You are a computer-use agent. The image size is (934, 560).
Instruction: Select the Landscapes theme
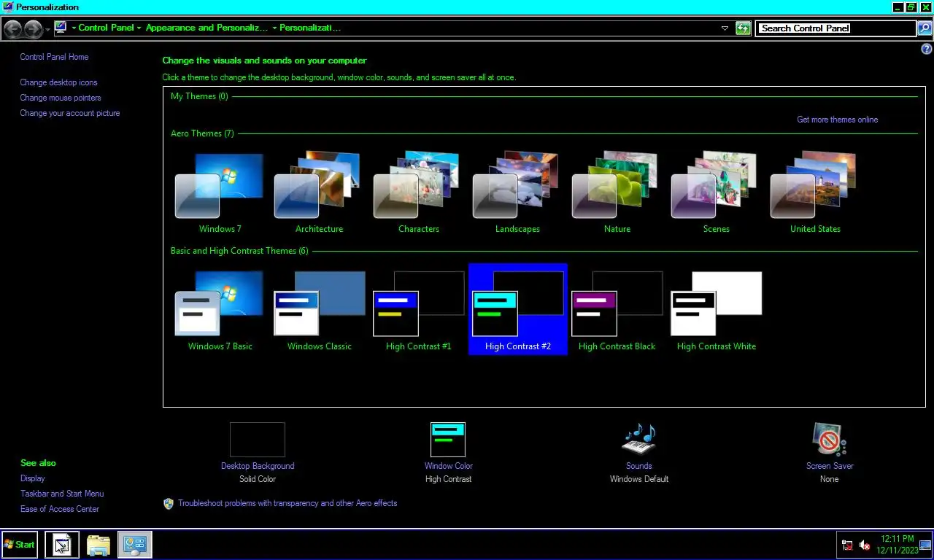point(517,192)
